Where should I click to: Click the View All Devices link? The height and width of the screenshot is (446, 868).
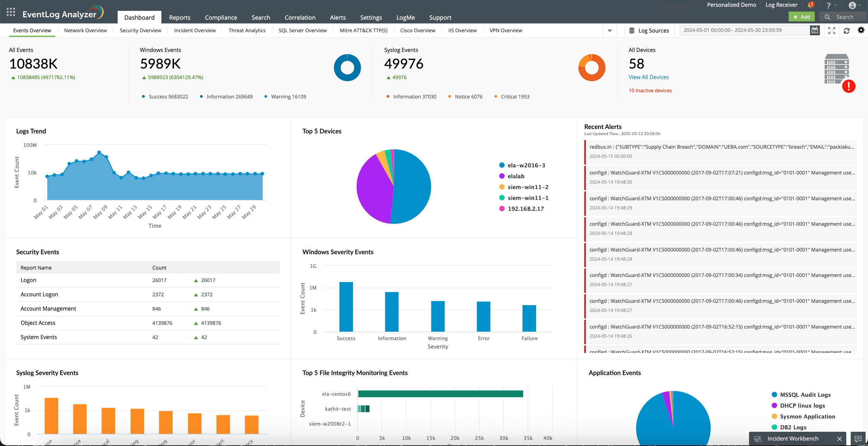tap(648, 77)
